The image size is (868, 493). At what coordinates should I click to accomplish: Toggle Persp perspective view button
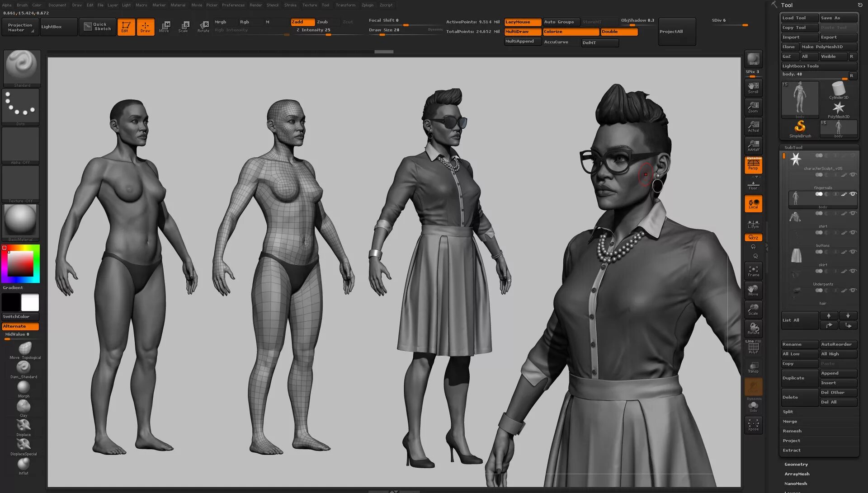tap(753, 165)
